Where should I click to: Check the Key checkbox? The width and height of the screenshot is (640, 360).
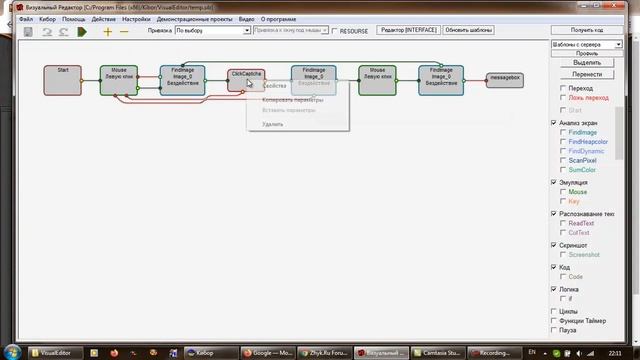563,201
